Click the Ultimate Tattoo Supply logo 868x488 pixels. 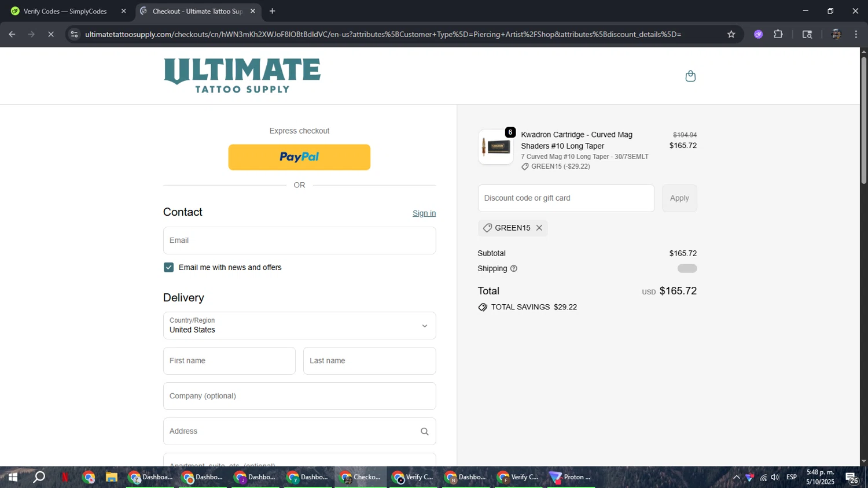242,76
